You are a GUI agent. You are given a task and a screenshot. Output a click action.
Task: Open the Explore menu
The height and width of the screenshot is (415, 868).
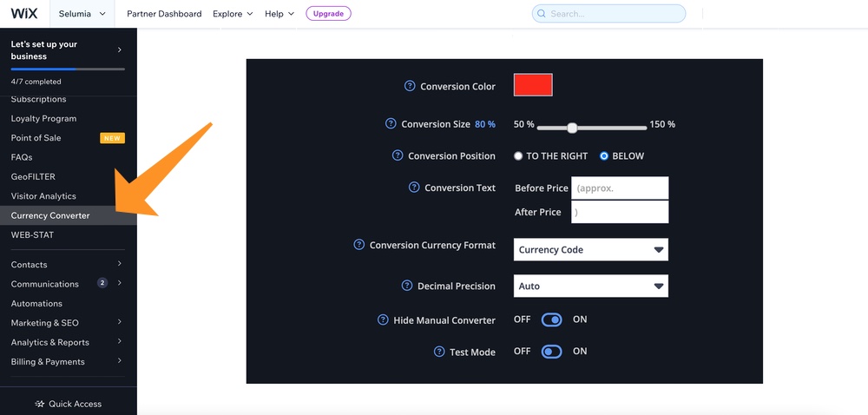(x=233, y=14)
